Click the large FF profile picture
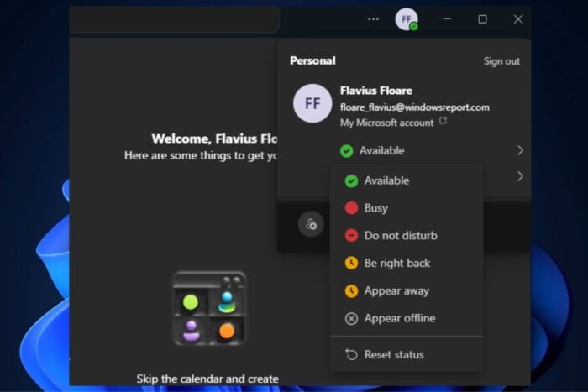The image size is (588, 392). (x=312, y=103)
